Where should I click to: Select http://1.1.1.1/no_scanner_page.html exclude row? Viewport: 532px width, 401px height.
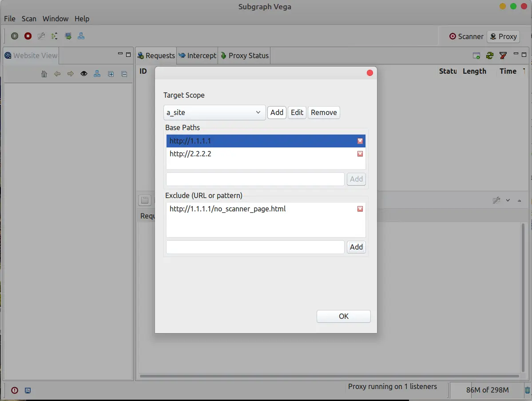(266, 209)
